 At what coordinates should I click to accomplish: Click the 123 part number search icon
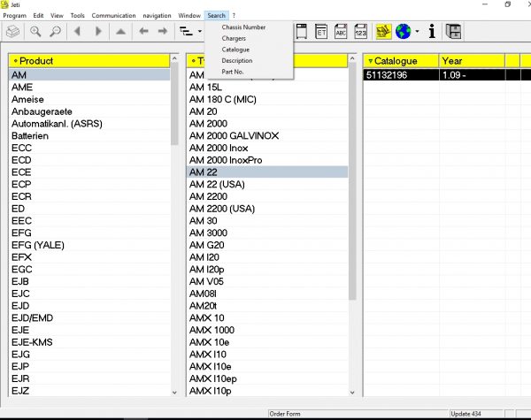[361, 32]
